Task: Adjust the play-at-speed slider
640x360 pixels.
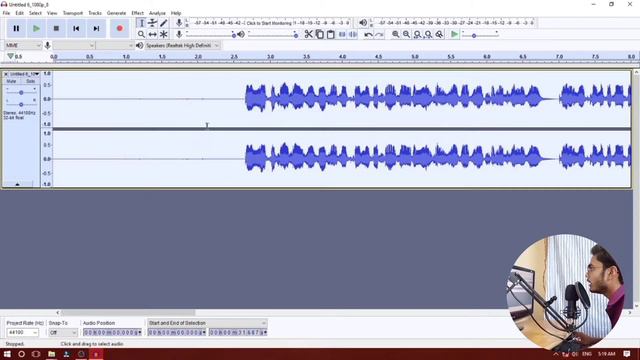Action: (x=480, y=35)
